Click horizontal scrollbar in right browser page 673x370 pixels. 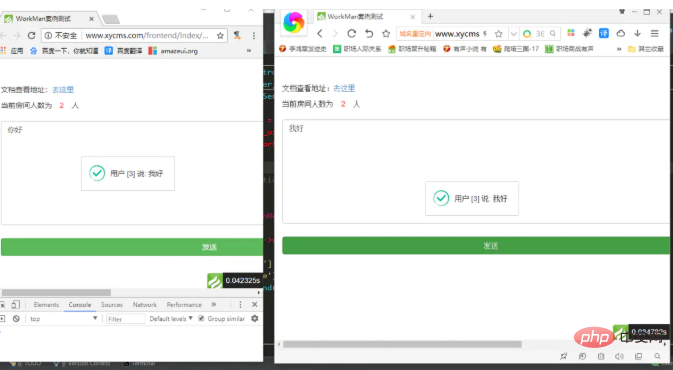coord(402,344)
